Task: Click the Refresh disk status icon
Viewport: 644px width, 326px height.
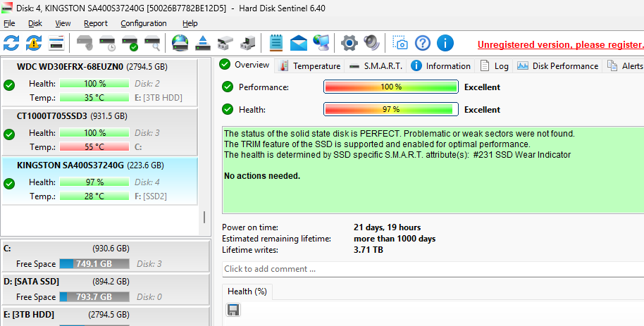Action: (x=11, y=43)
